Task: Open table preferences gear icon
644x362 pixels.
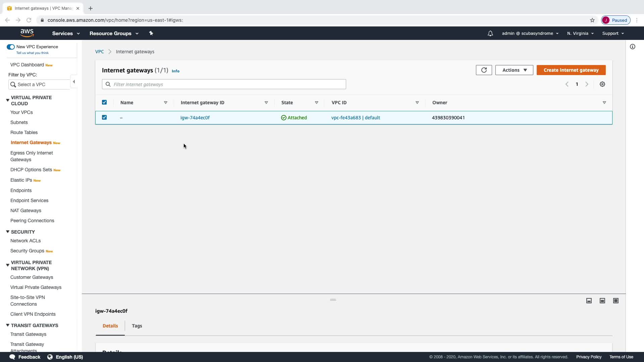Action: [x=602, y=84]
